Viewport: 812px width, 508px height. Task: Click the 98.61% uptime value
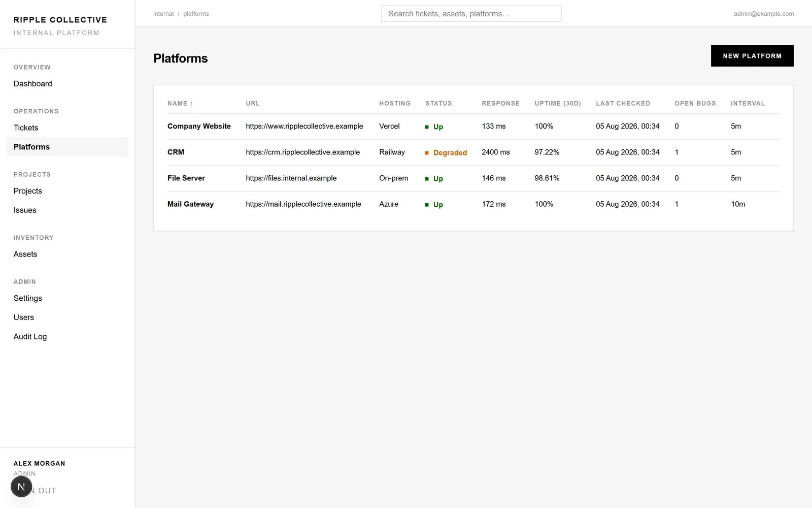547,178
